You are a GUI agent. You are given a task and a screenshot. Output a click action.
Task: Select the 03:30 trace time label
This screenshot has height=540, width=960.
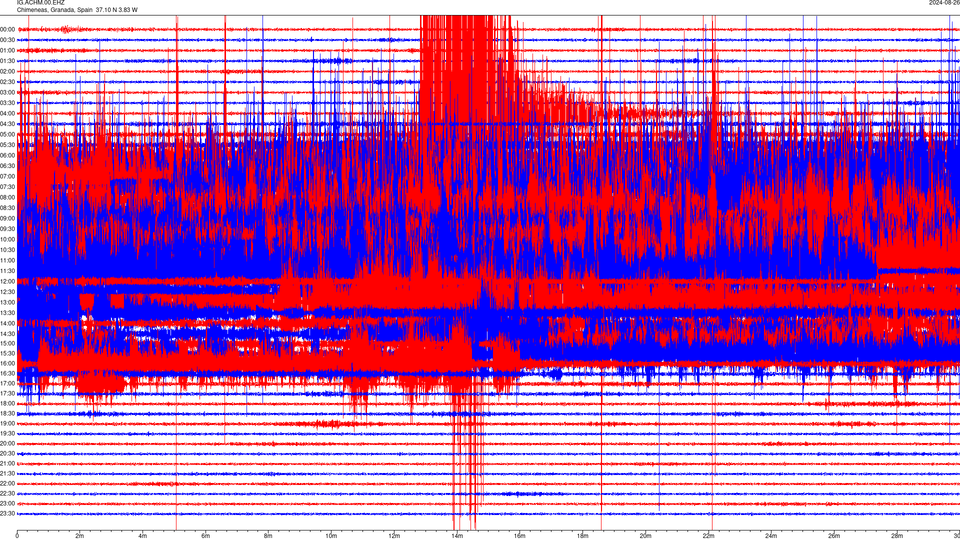pos(7,103)
